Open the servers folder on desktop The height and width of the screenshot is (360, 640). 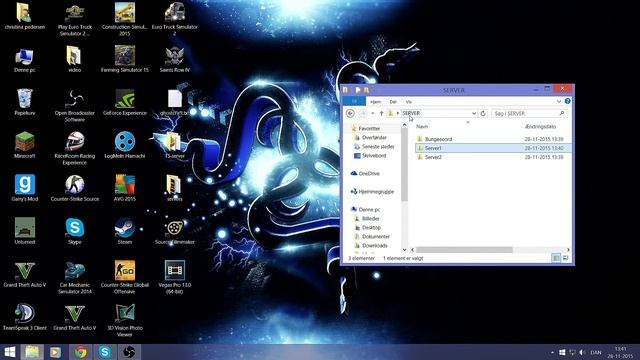[174, 188]
